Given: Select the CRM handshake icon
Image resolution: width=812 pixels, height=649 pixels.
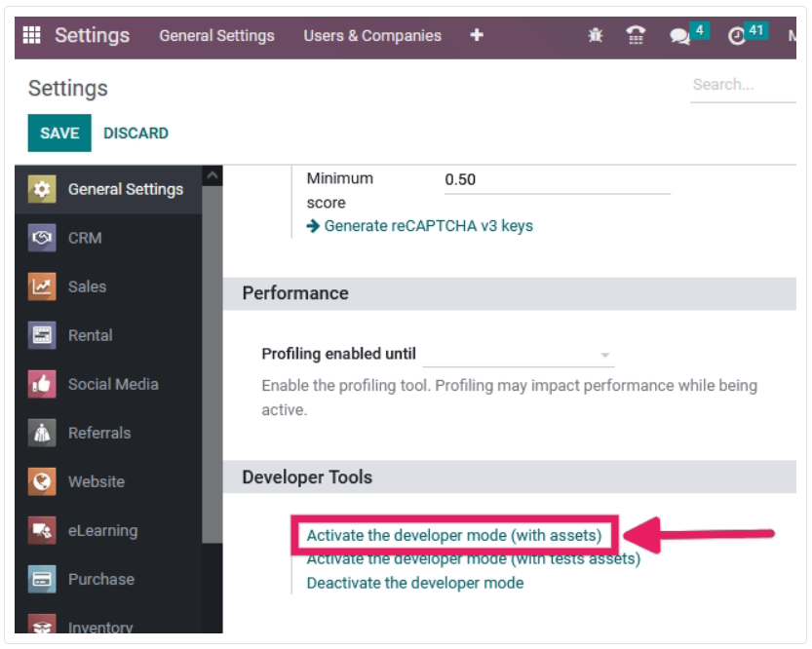Looking at the screenshot, I should click(42, 238).
